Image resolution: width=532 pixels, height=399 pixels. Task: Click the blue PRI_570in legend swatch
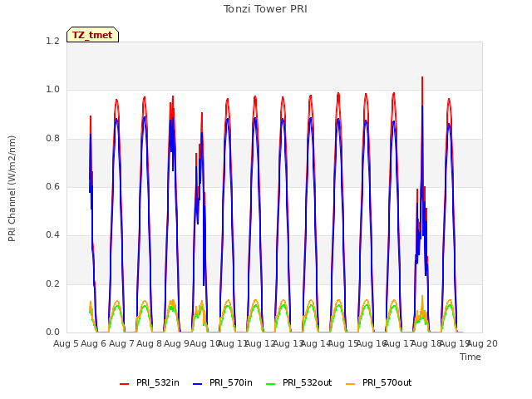[197, 384]
